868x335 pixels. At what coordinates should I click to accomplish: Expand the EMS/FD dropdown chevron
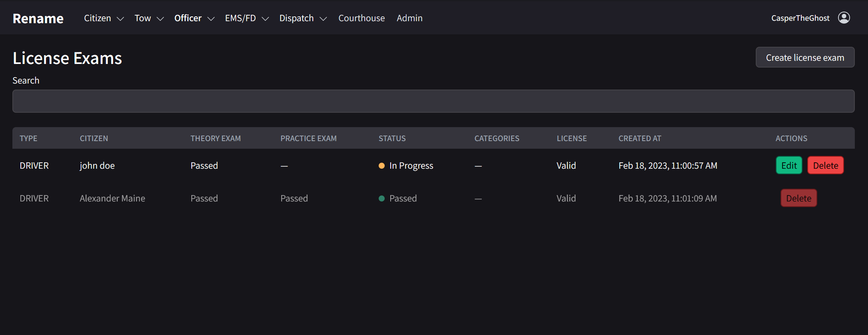pos(265,19)
